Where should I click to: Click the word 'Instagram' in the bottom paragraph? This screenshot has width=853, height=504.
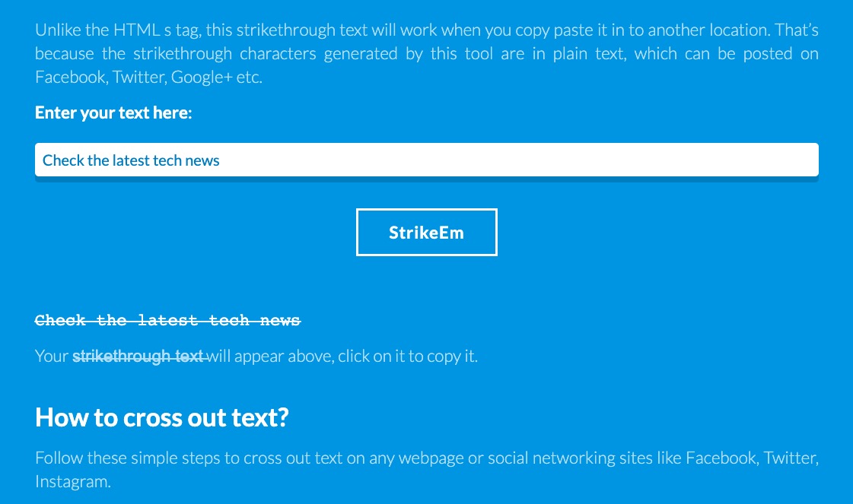click(72, 482)
